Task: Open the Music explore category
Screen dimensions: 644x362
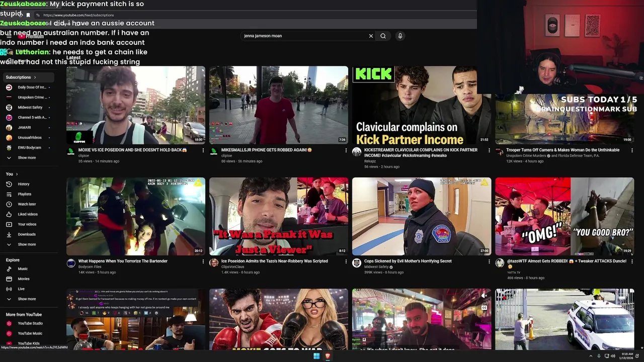Action: (x=23, y=269)
